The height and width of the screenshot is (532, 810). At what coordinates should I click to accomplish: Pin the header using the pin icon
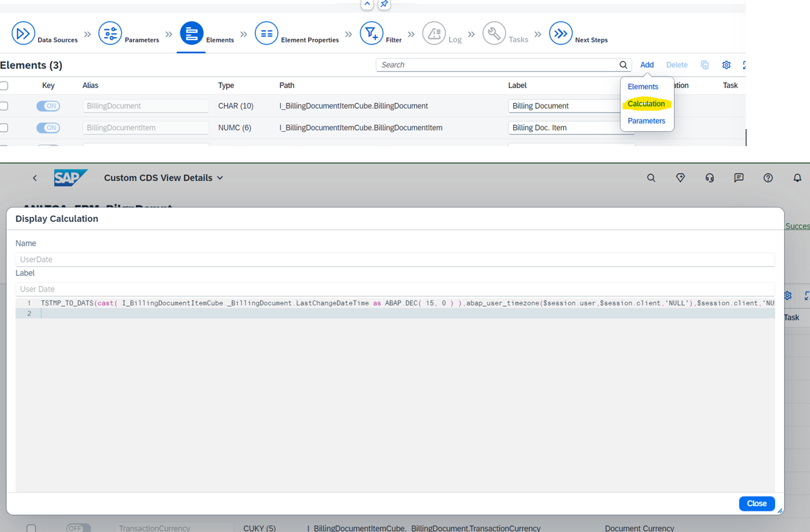[384, 4]
